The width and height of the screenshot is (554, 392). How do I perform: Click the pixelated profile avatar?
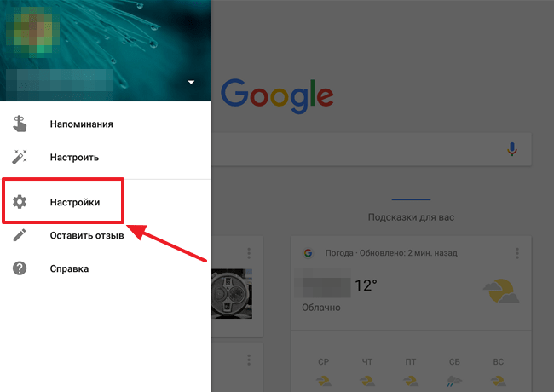click(x=33, y=31)
